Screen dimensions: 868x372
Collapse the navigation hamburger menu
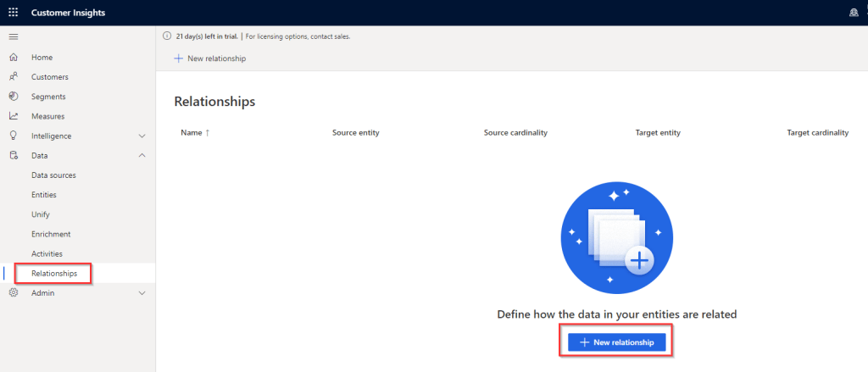13,37
